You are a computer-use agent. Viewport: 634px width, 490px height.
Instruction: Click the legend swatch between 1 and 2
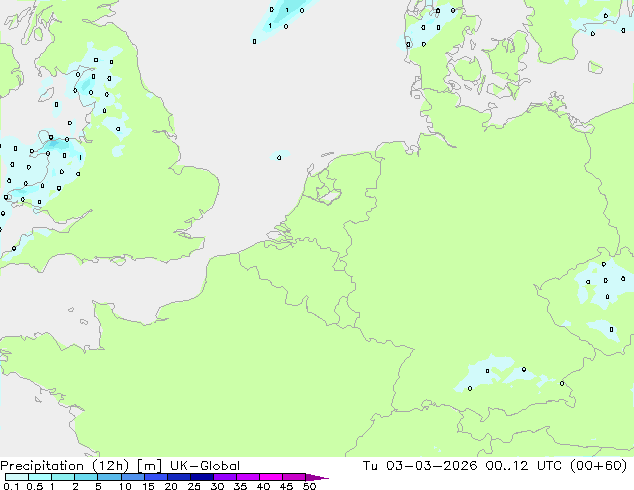63,477
